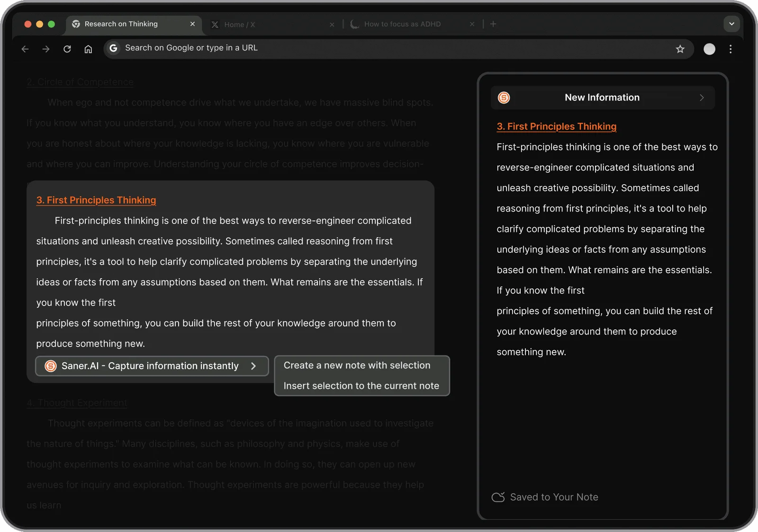Click inside the Google search address bar
This screenshot has height=532, width=758.
(x=332, y=48)
